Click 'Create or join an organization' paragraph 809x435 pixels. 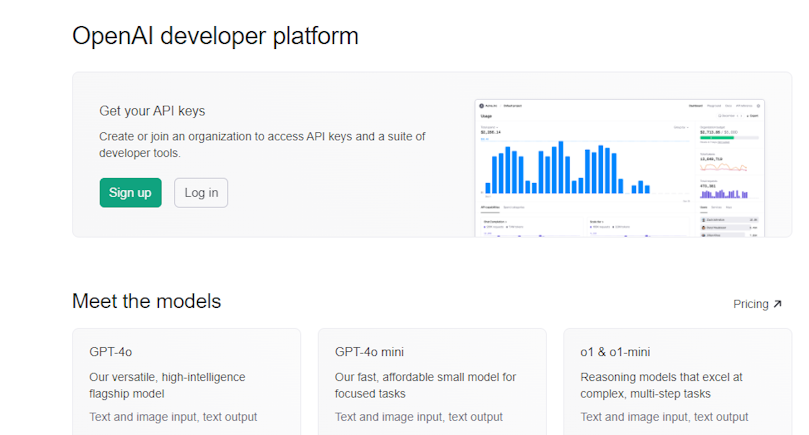pyautogui.click(x=262, y=144)
